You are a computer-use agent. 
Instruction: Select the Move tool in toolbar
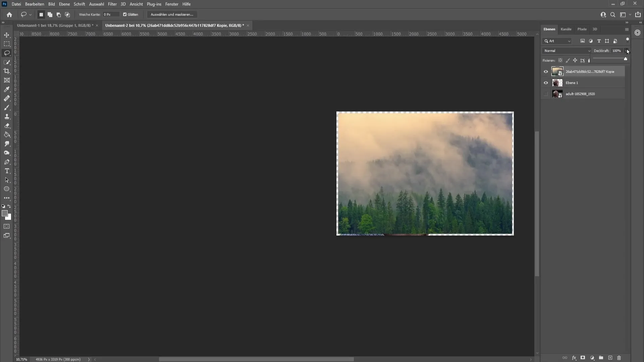(7, 35)
